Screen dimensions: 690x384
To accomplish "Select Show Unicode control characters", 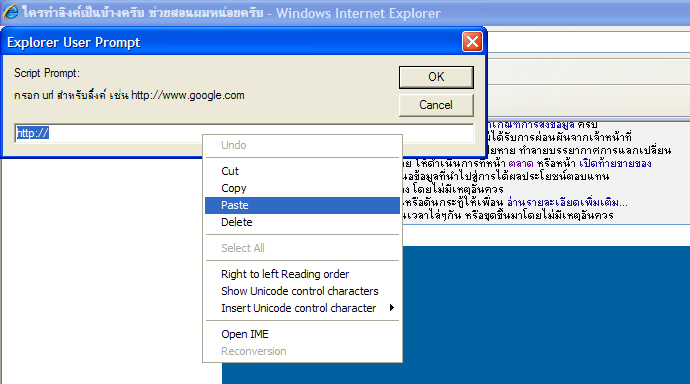I will (x=302, y=291).
